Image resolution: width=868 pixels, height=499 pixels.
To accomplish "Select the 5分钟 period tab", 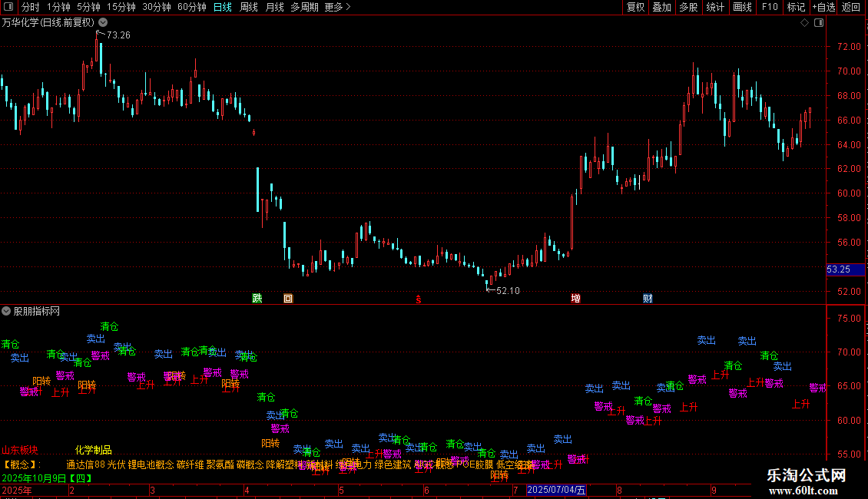I will tap(88, 7).
